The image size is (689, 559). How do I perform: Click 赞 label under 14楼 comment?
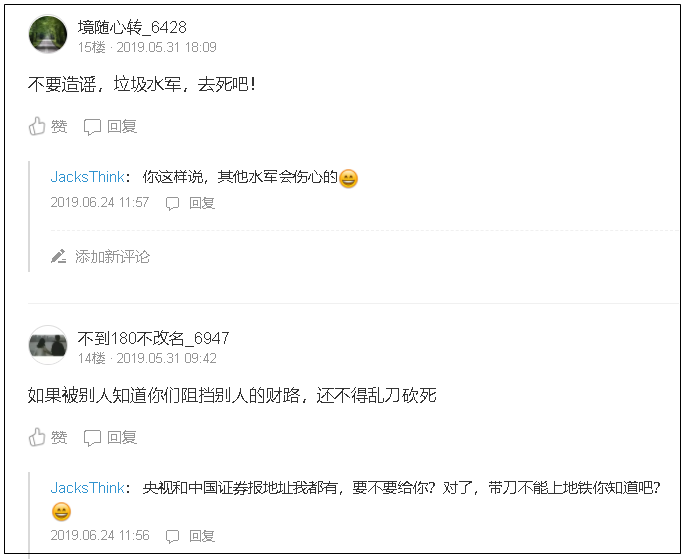coord(59,437)
